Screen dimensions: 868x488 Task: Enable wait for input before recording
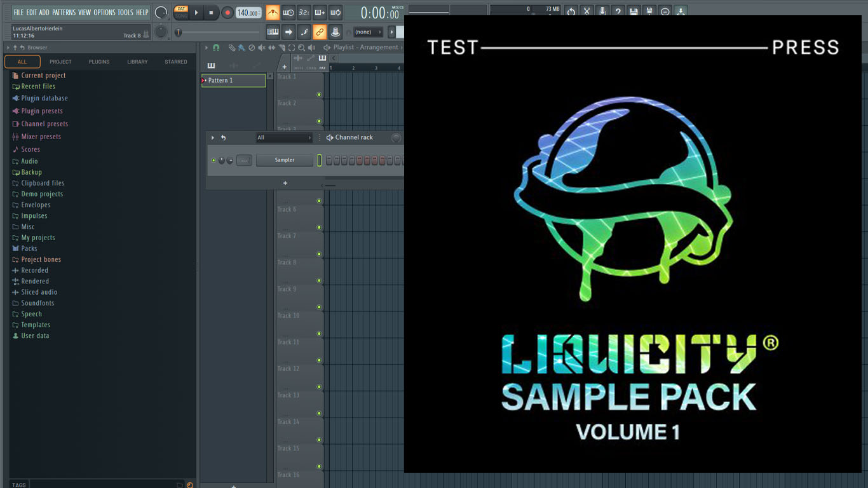[x=288, y=13]
